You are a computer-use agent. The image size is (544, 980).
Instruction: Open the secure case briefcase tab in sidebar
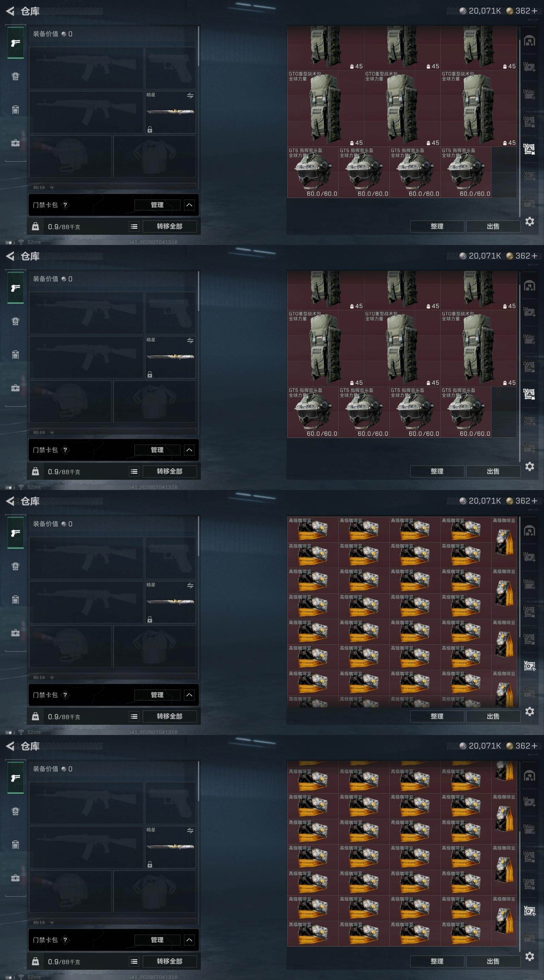[x=15, y=143]
